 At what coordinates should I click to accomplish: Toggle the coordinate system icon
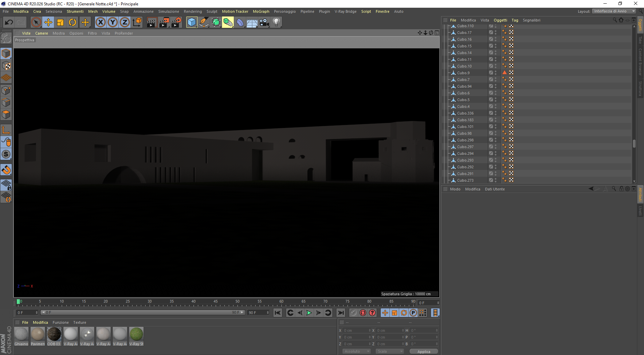(x=137, y=23)
